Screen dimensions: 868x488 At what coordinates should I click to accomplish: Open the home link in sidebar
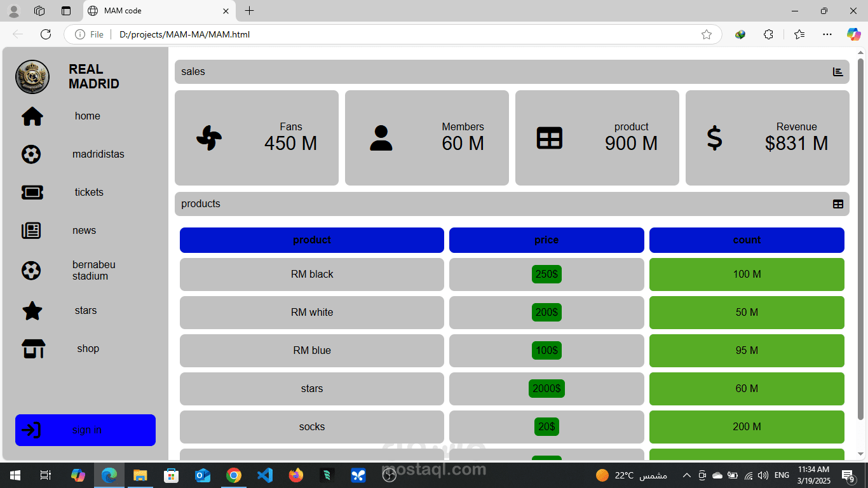click(88, 116)
